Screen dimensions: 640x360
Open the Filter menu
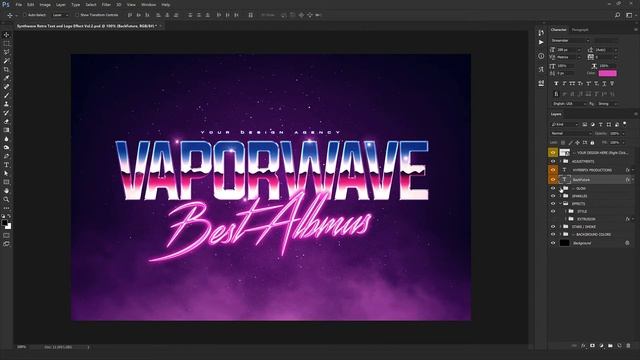pos(106,4)
